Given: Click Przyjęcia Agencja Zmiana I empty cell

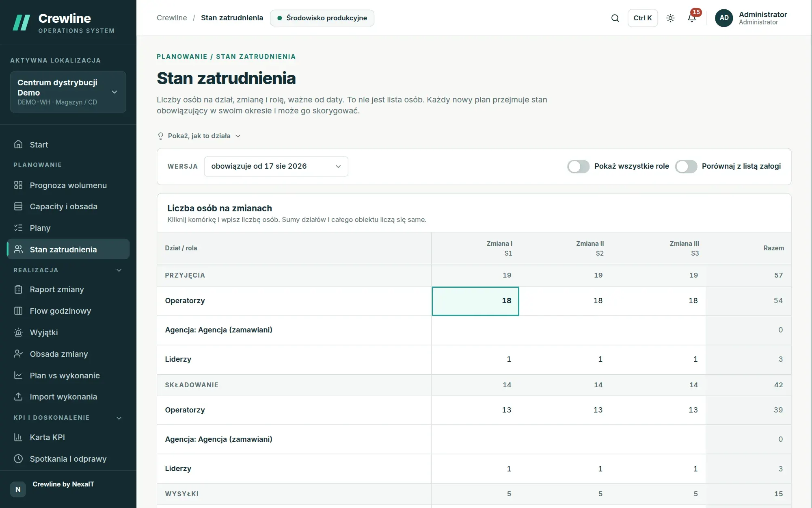Looking at the screenshot, I should click(x=475, y=330).
